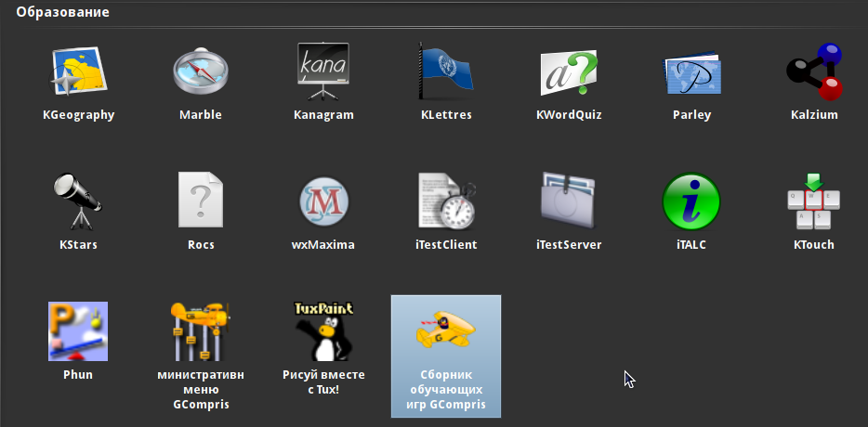
Task: Click 'Сборник обучающих игр GCompris' label
Action: click(446, 390)
